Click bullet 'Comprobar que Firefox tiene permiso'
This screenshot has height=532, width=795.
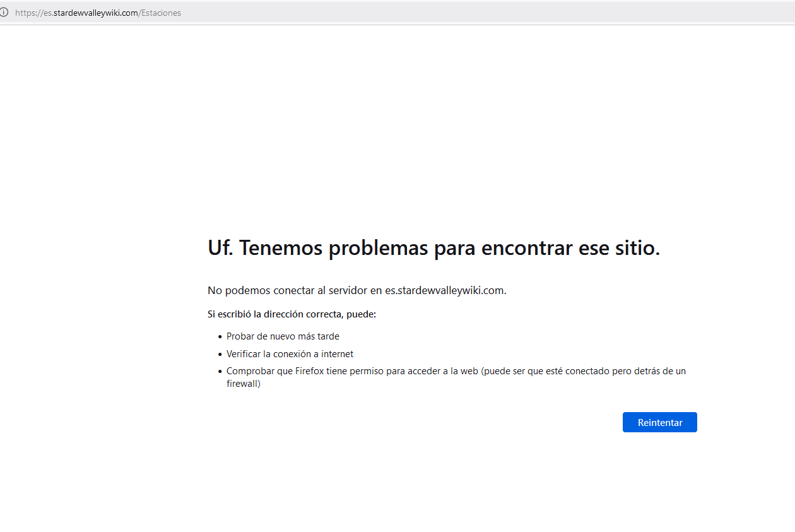coord(456,377)
